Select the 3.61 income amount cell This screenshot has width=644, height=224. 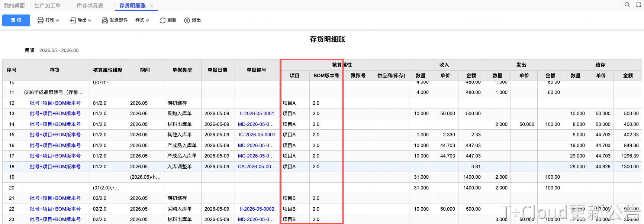(x=471, y=167)
